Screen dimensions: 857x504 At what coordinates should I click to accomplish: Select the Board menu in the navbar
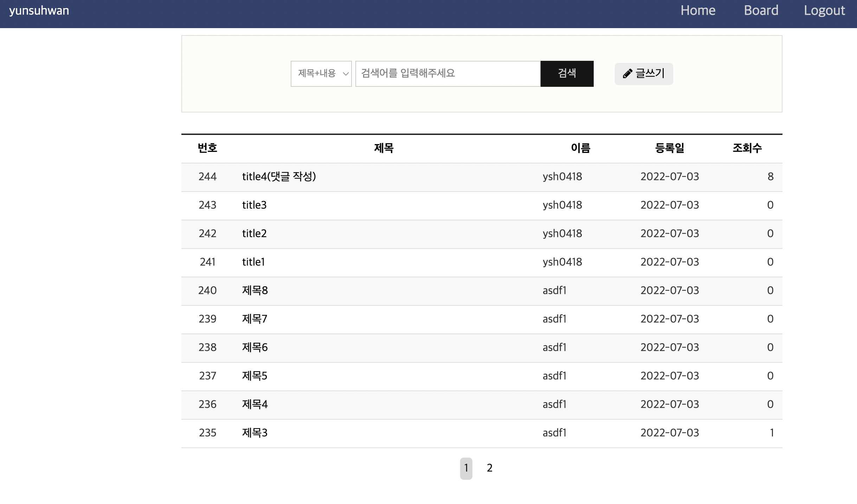click(x=761, y=10)
